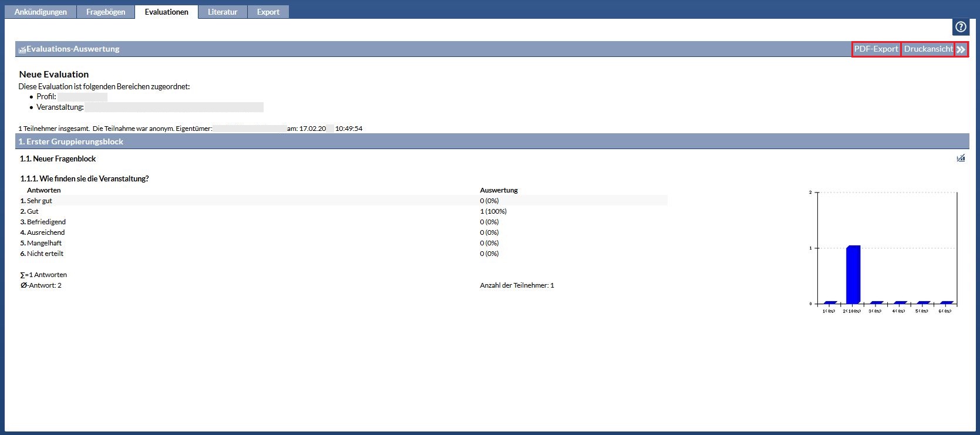The height and width of the screenshot is (435, 980).
Task: Open the redacted Veranstaltung link
Action: pyautogui.click(x=174, y=107)
